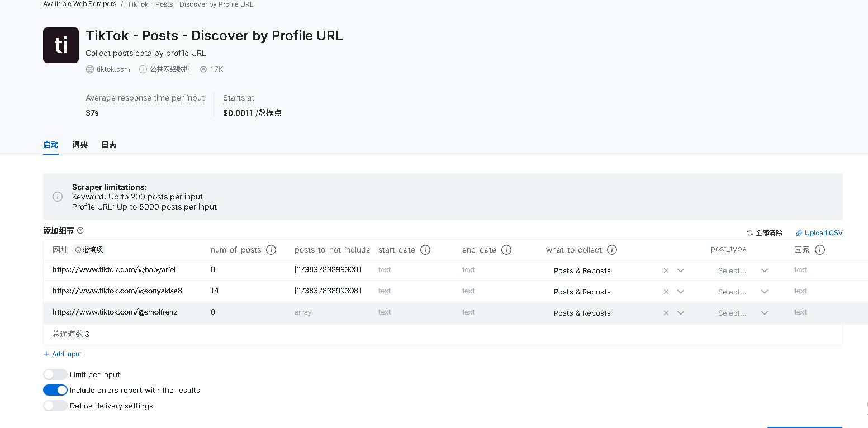The height and width of the screenshot is (428, 868).
Task: Click Average response time per input label
Action: pos(145,98)
